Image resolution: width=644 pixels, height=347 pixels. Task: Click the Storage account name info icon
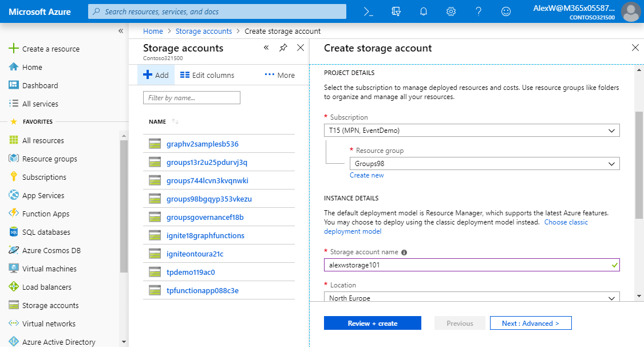[x=404, y=253]
